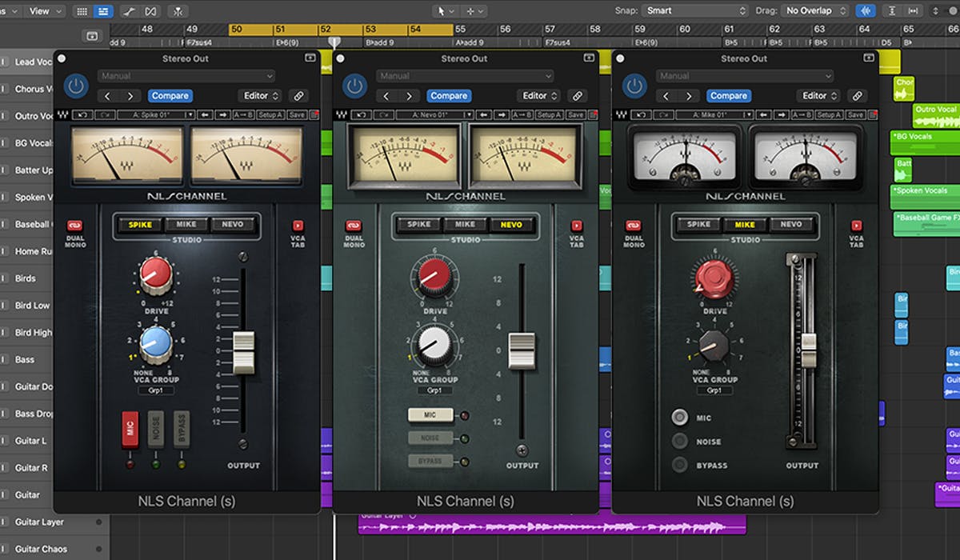Click the power button on the Spike plugin window

click(76, 86)
